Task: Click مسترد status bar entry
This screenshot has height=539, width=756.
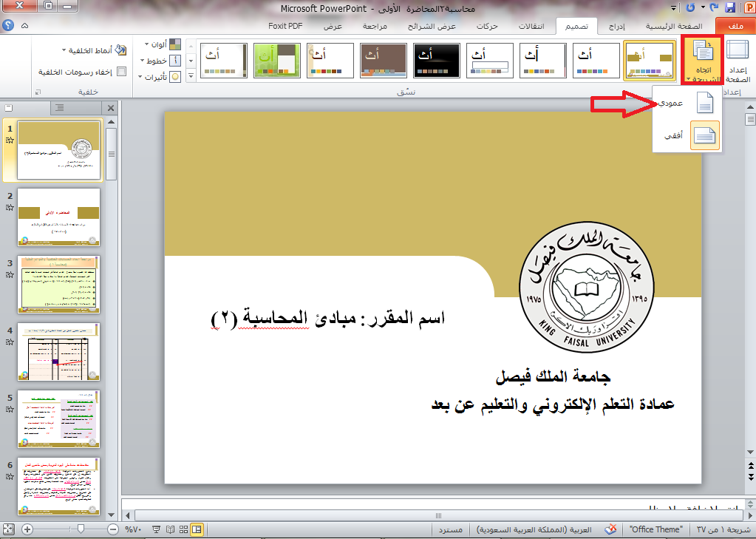Action: (x=450, y=529)
